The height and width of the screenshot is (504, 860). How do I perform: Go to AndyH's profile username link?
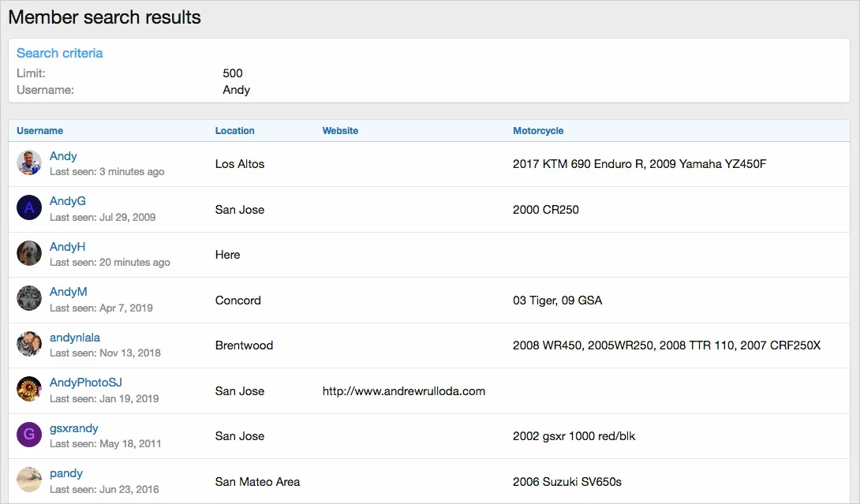(67, 247)
